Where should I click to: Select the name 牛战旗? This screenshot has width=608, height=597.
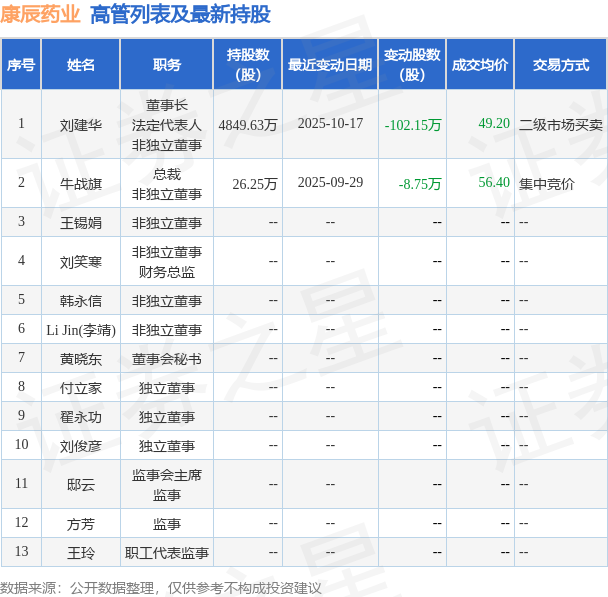(81, 184)
